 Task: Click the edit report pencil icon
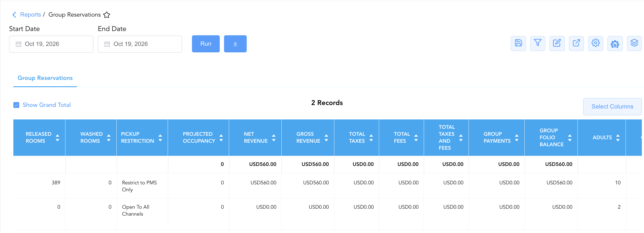pos(557,43)
